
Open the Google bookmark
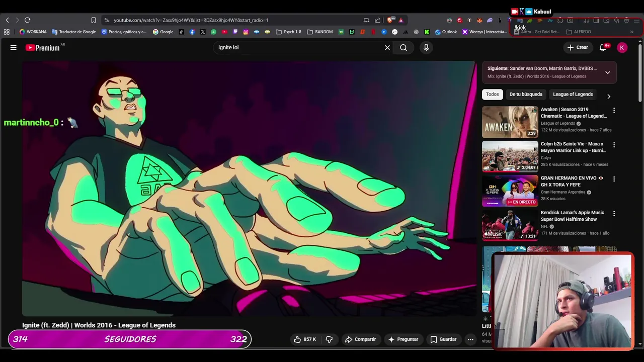pos(163,32)
